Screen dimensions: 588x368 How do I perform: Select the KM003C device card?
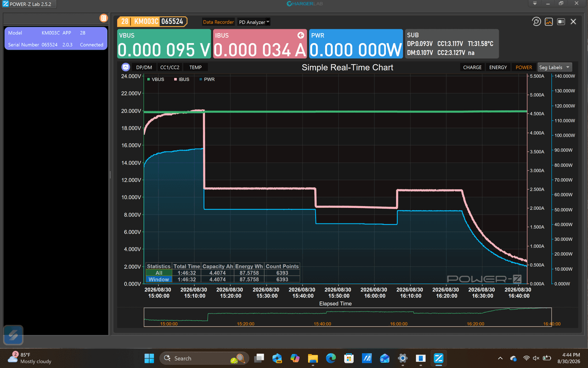pos(56,39)
